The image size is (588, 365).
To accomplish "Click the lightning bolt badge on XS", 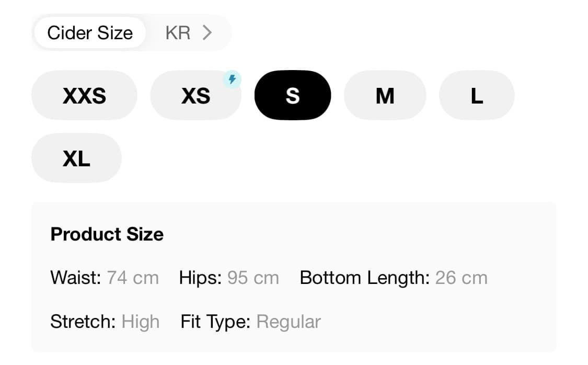I will point(232,79).
